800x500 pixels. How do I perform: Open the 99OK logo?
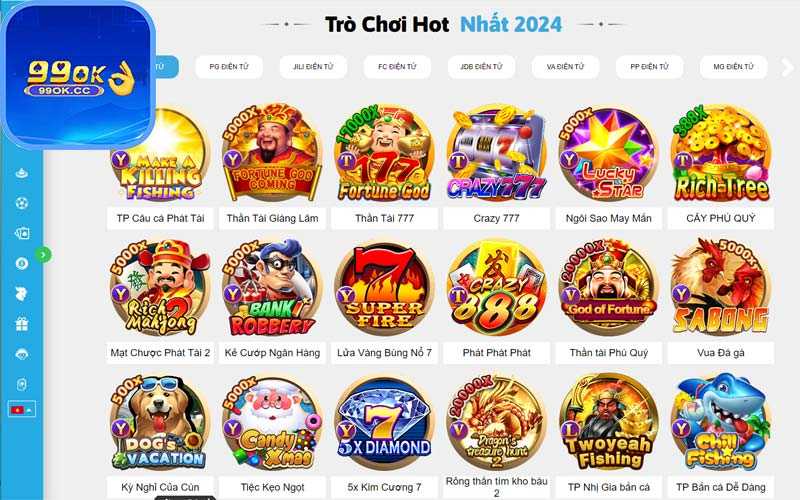tap(78, 76)
